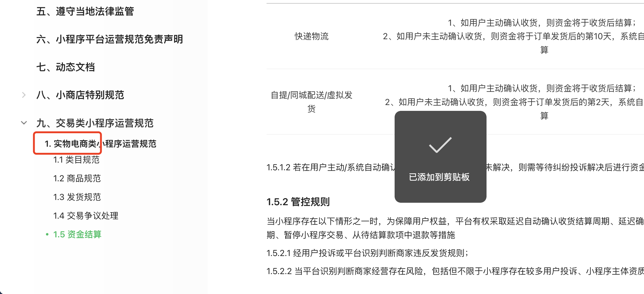Jump to 1.1 类目规范
The image size is (644, 294).
coord(76,160)
